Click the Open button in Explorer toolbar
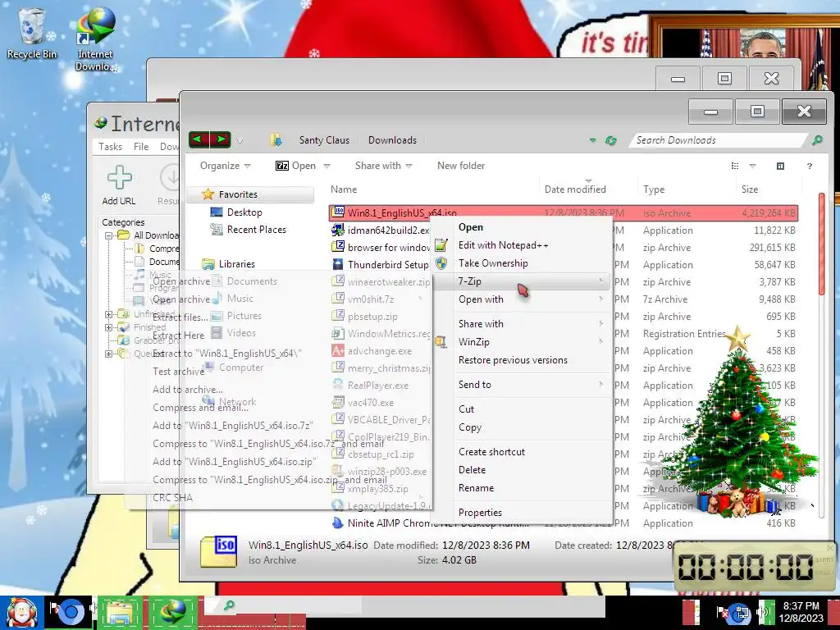Image resolution: width=840 pixels, height=630 pixels. 295,166
